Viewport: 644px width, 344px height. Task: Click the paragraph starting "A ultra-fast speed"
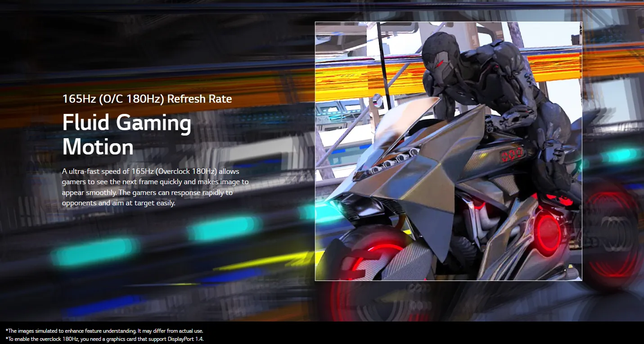tap(155, 187)
